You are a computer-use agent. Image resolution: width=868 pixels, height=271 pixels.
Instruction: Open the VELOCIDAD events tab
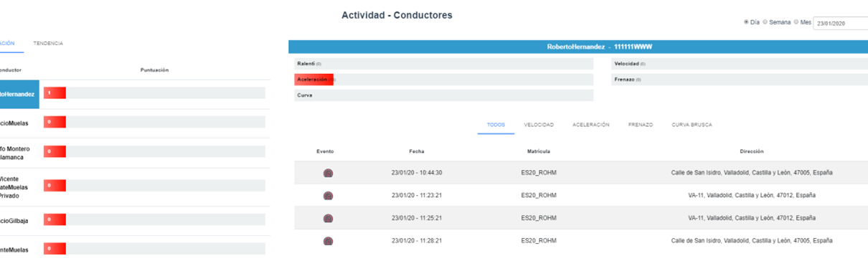click(539, 125)
